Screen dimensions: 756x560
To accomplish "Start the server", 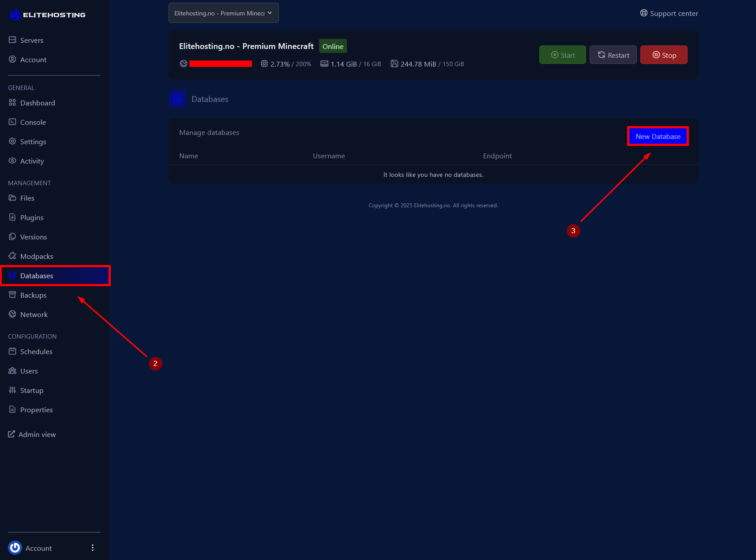I will pos(563,55).
